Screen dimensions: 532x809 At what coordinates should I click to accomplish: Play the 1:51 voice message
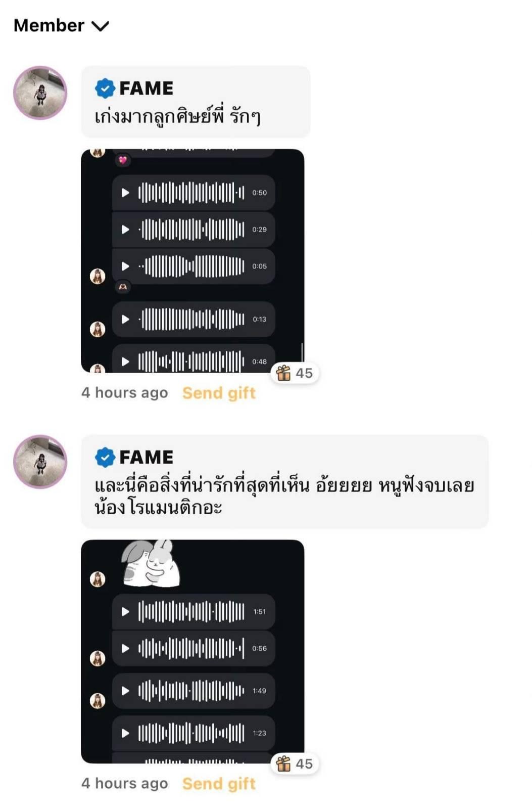pyautogui.click(x=125, y=612)
